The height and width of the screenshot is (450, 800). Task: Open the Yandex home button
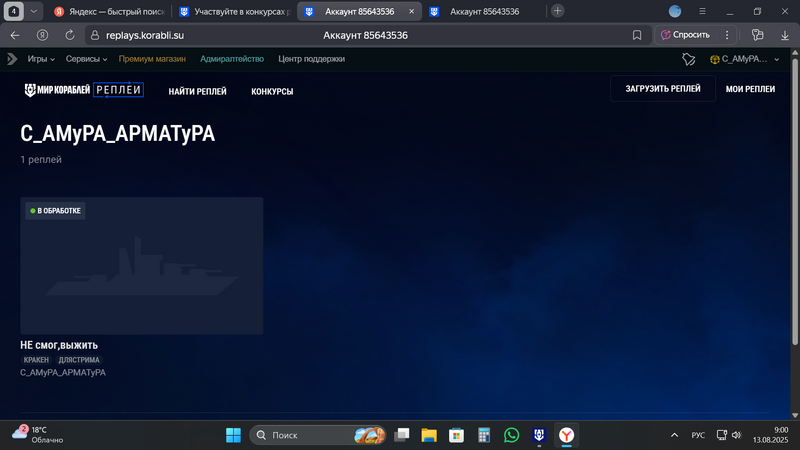42,35
